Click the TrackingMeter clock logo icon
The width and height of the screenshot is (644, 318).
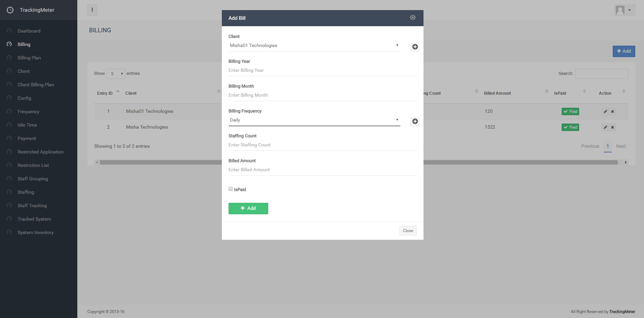pos(10,10)
